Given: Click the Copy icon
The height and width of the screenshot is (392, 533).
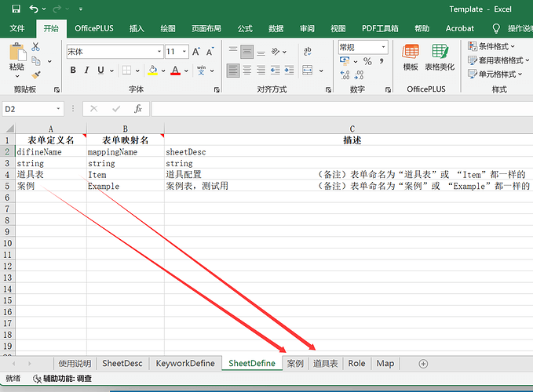Looking at the screenshot, I should click(x=35, y=61).
